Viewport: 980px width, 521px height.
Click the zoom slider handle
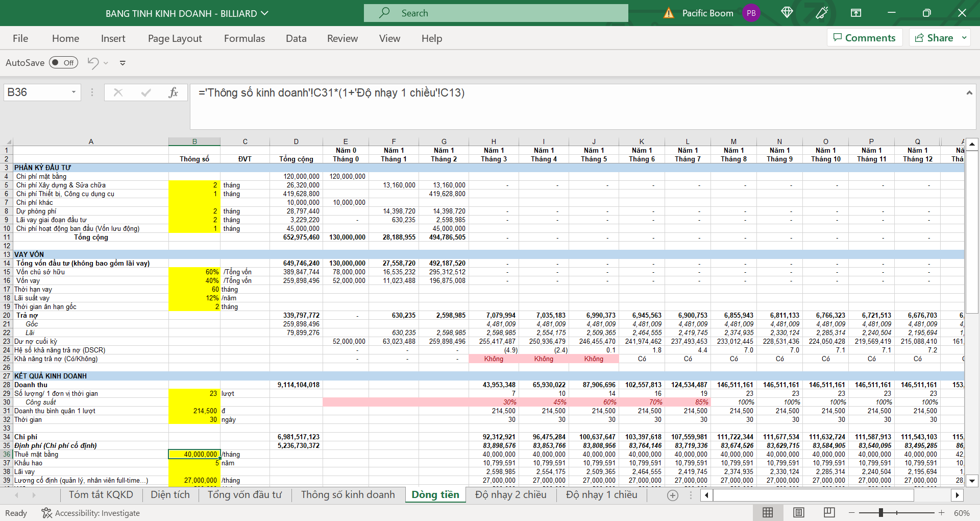(880, 512)
